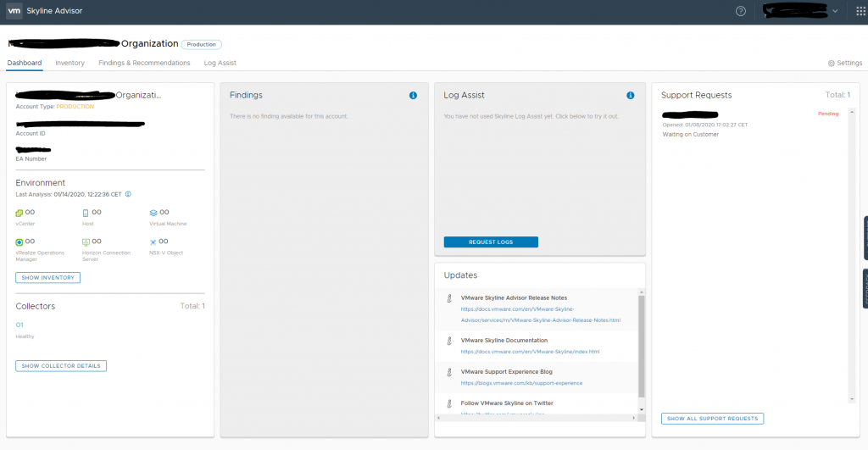The image size is (868, 450).
Task: Click 'Follow VMware Skyline on Twitter' title
Action: click(x=507, y=403)
